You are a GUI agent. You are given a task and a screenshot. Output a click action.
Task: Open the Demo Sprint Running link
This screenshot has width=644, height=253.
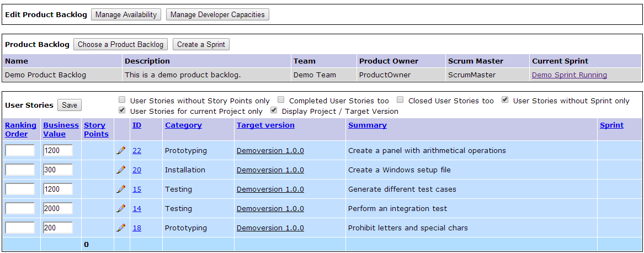(x=569, y=75)
